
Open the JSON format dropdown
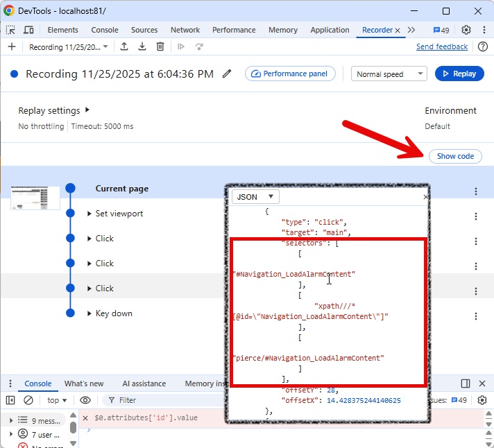255,197
